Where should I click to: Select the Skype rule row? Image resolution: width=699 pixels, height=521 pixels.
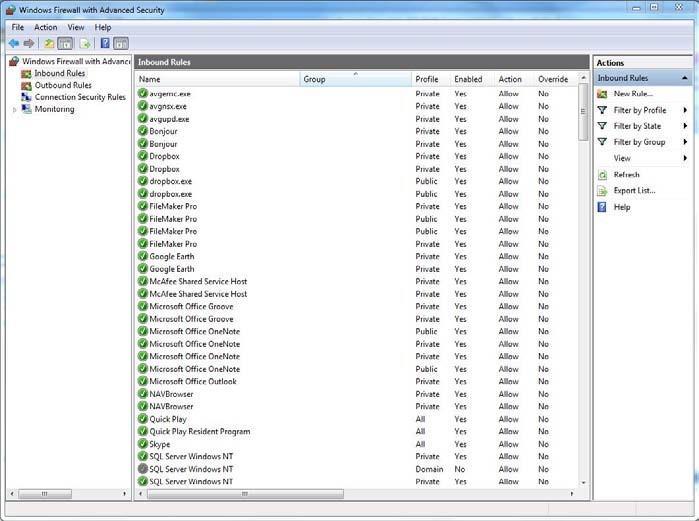click(356, 444)
